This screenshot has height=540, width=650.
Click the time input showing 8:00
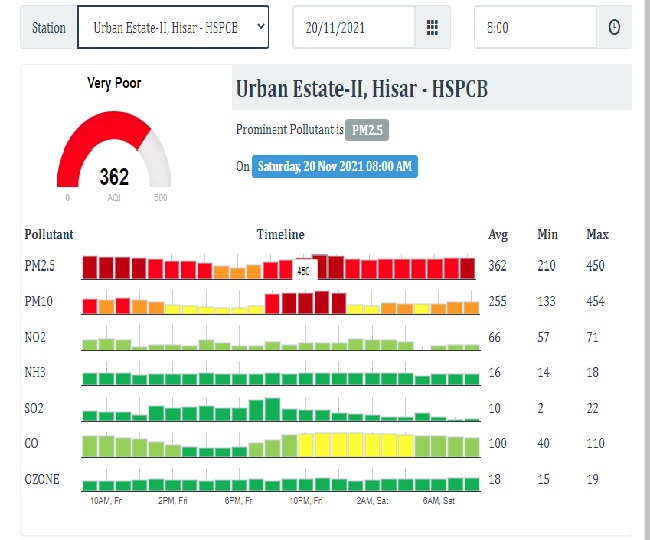click(535, 27)
